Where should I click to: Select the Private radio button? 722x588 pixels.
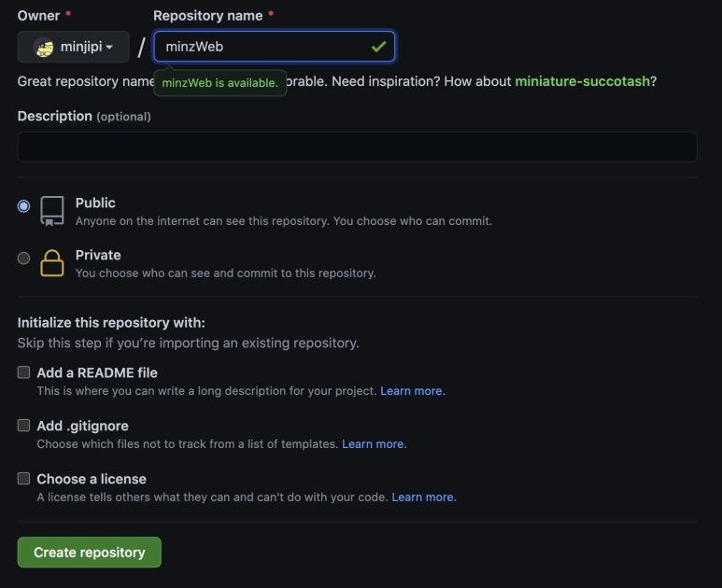click(x=23, y=259)
